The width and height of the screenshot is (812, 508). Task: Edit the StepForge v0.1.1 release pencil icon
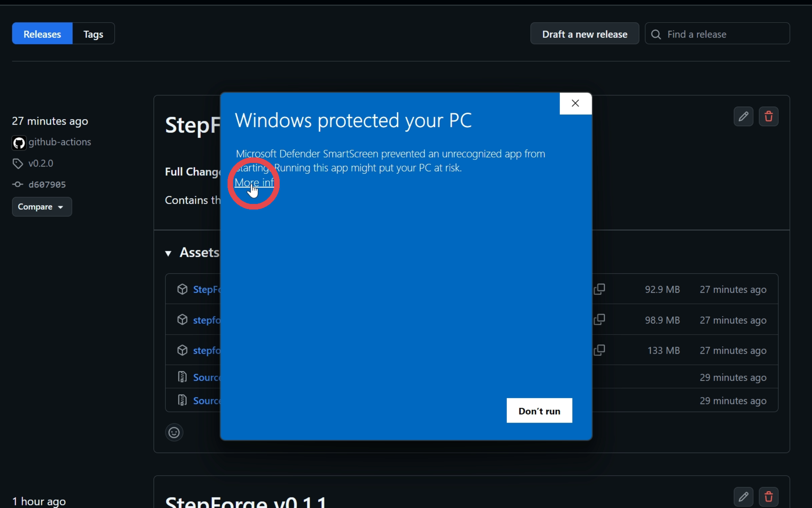coord(743,497)
